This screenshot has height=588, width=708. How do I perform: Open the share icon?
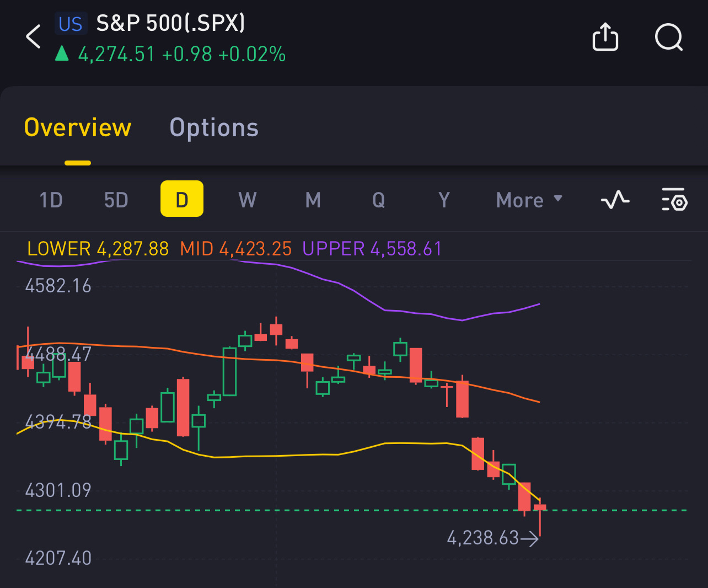pyautogui.click(x=605, y=37)
